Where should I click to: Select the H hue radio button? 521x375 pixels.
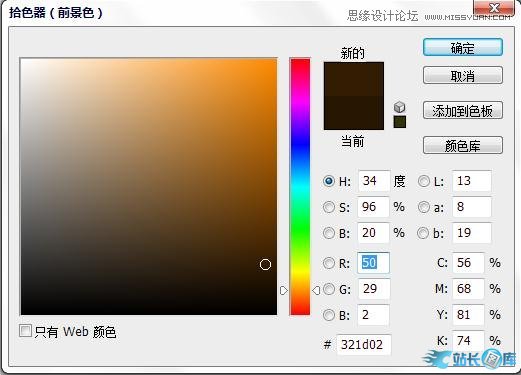tap(329, 181)
